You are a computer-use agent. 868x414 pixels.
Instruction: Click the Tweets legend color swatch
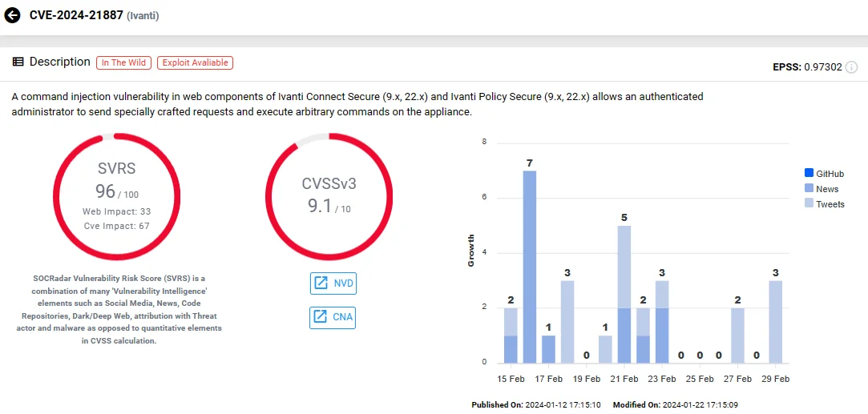tap(808, 204)
